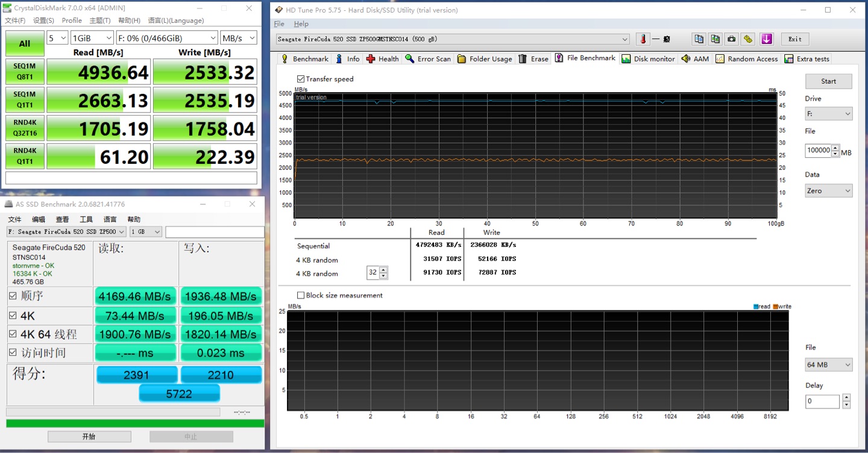Open the 帮助 menu in AS SSD
The width and height of the screenshot is (868, 453).
tap(134, 219)
